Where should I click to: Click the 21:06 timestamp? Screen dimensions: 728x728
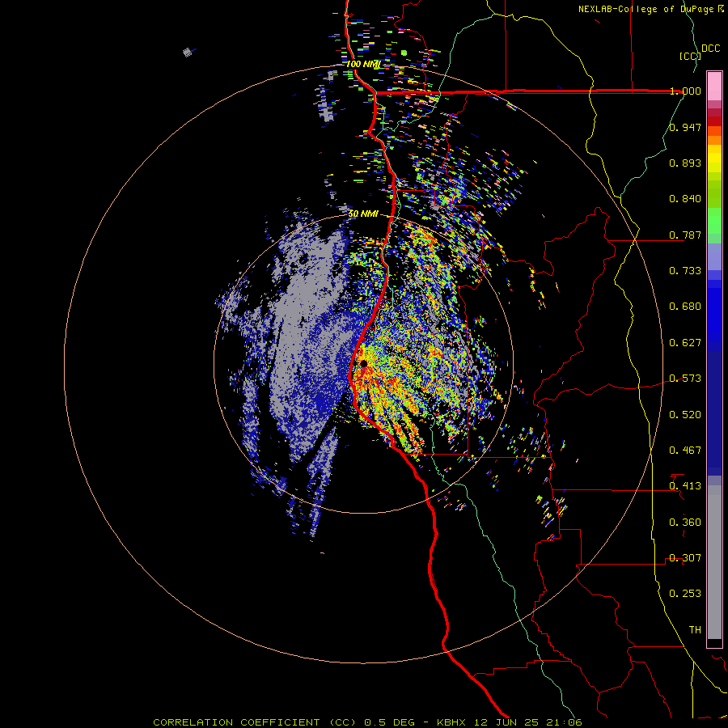tap(564, 722)
